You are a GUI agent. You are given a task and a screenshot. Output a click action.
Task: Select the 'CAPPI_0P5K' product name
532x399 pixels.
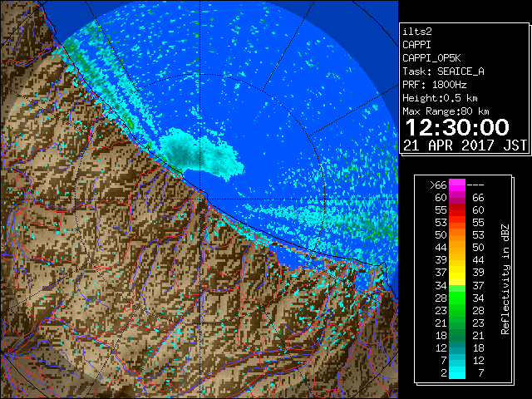click(431, 58)
